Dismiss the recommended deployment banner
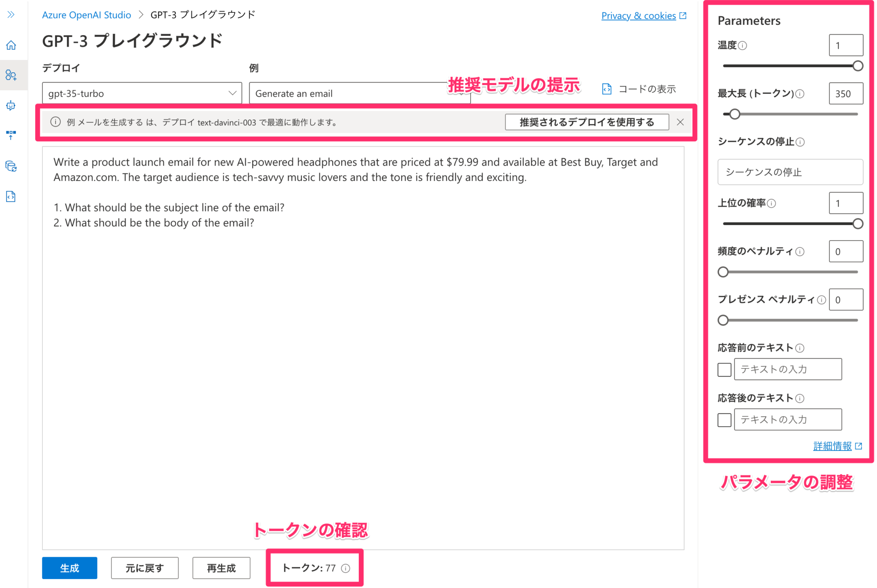877x588 pixels. pyautogui.click(x=680, y=122)
